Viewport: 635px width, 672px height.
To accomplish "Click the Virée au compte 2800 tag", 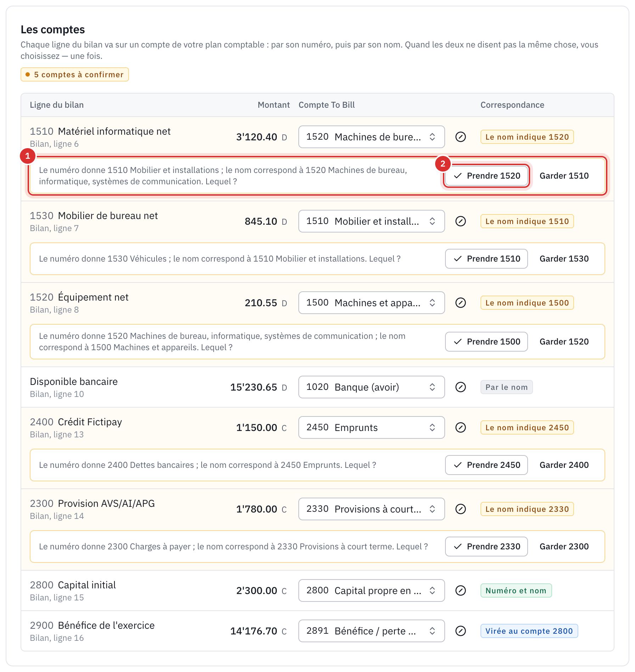I will tap(529, 631).
